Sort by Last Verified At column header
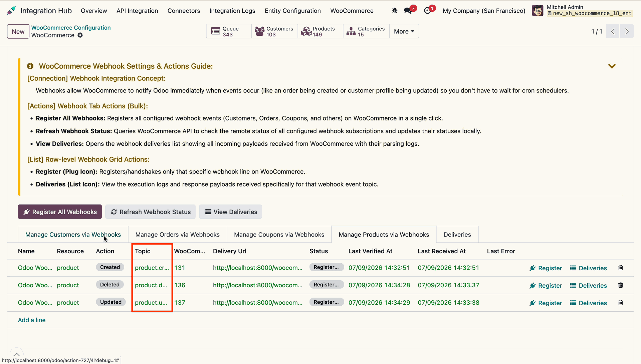 tap(370, 251)
